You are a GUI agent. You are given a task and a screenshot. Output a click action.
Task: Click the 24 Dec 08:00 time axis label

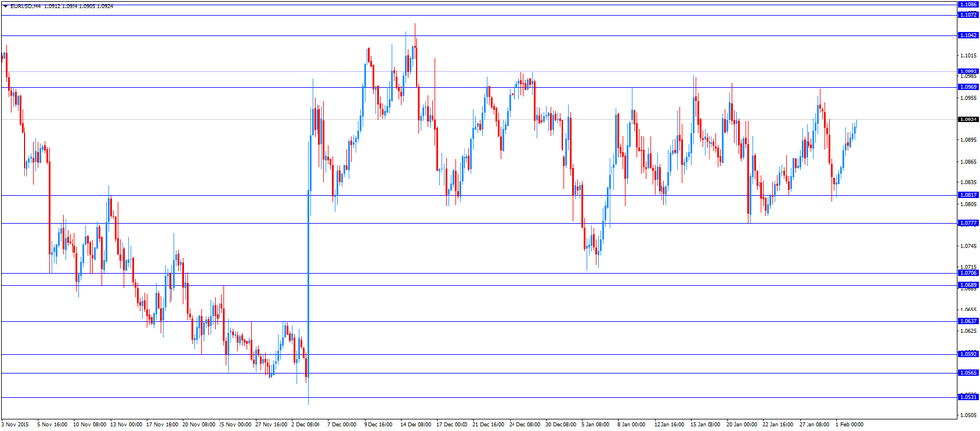pos(523,424)
